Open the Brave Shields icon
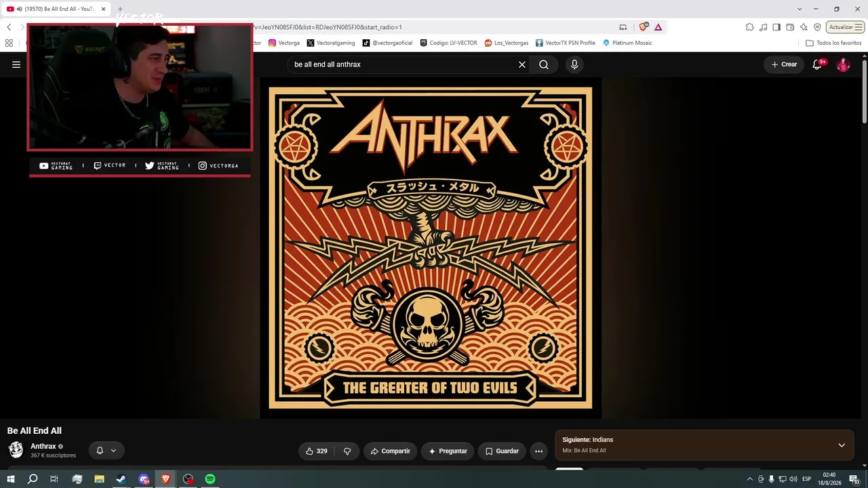 coord(643,27)
